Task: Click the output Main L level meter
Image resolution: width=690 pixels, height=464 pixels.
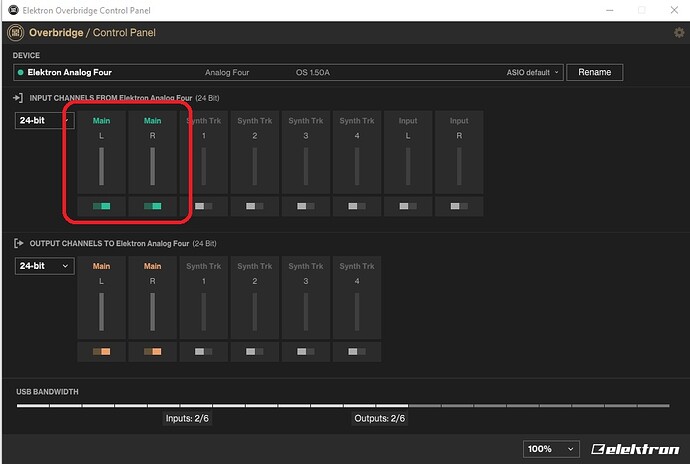Action: 102,312
